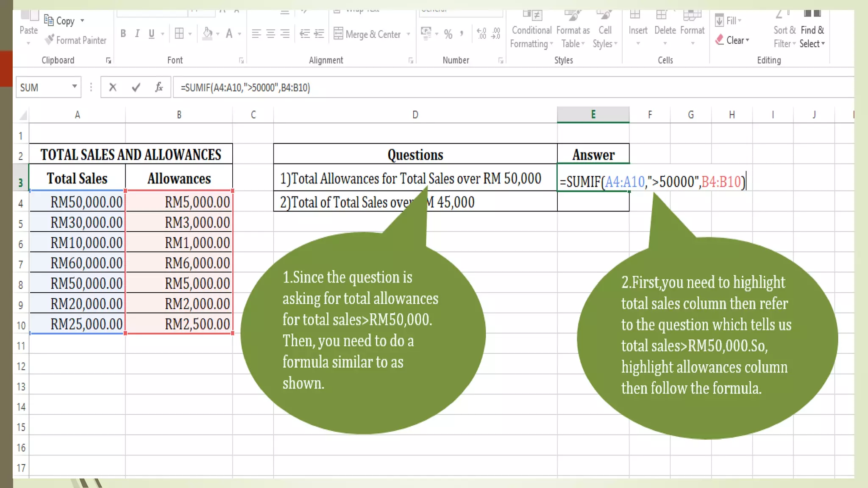Click empty answer cell E4
This screenshot has height=488, width=868.
click(593, 202)
